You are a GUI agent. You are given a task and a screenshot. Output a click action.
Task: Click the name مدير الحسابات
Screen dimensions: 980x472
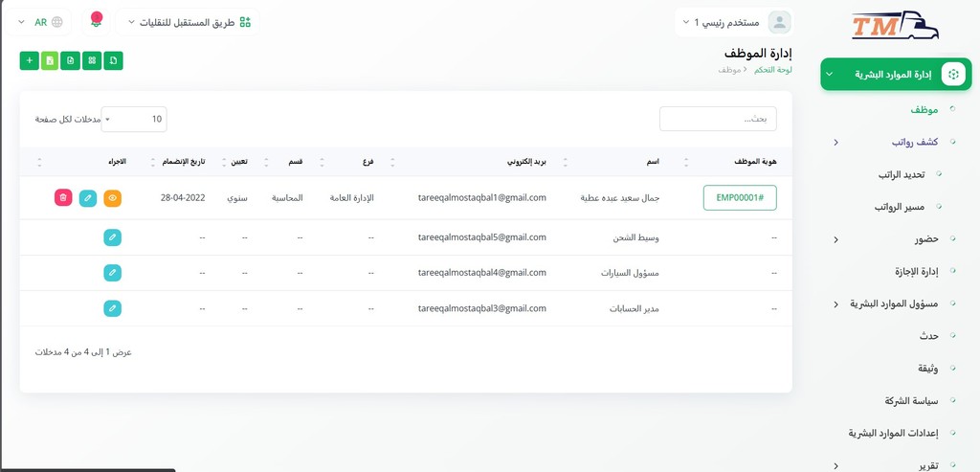[635, 309]
